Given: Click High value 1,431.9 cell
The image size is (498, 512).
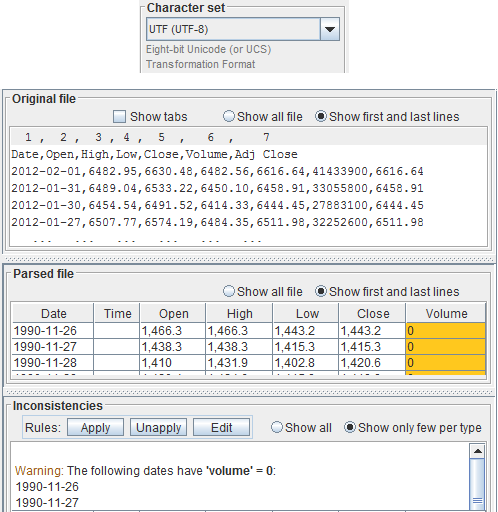Looking at the screenshot, I should click(x=239, y=363).
